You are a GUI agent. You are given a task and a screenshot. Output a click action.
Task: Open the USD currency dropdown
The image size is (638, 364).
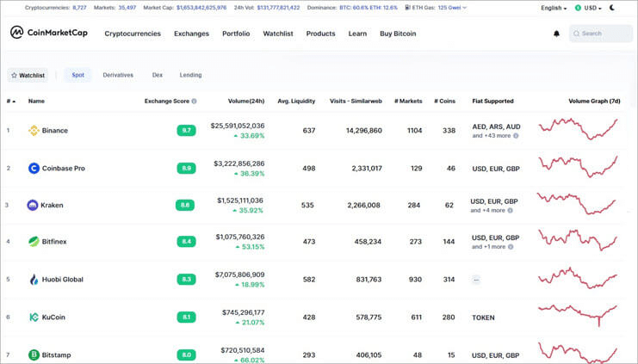pos(588,8)
